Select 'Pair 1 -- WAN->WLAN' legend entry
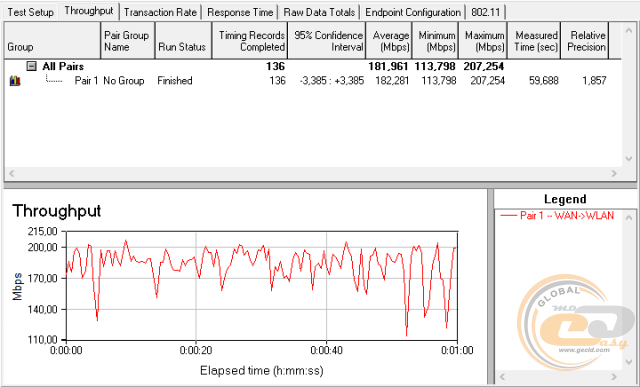The height and width of the screenshot is (387, 640). [558, 215]
